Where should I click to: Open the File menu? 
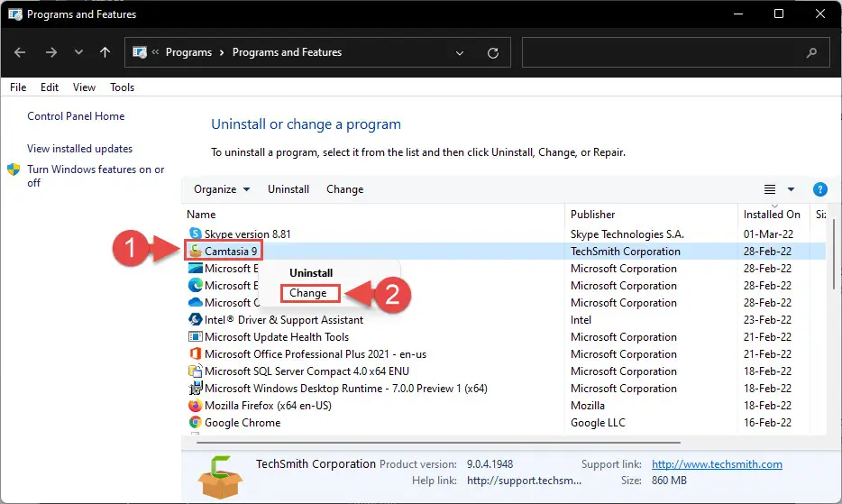pos(18,87)
